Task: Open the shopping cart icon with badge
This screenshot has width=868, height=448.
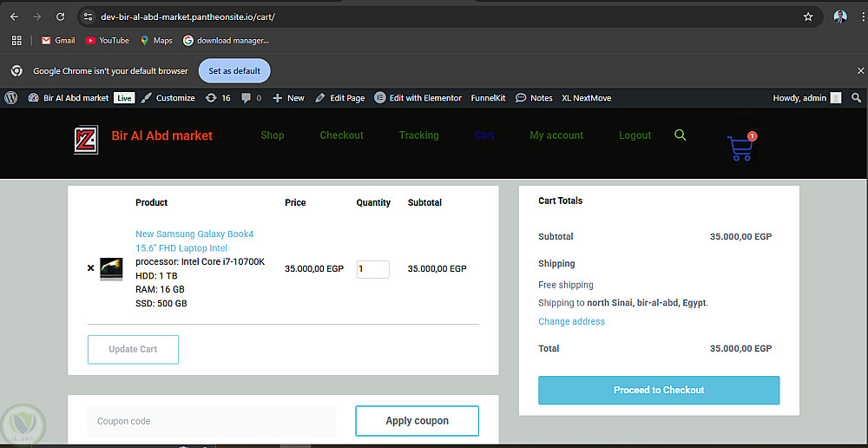Action: (742, 147)
